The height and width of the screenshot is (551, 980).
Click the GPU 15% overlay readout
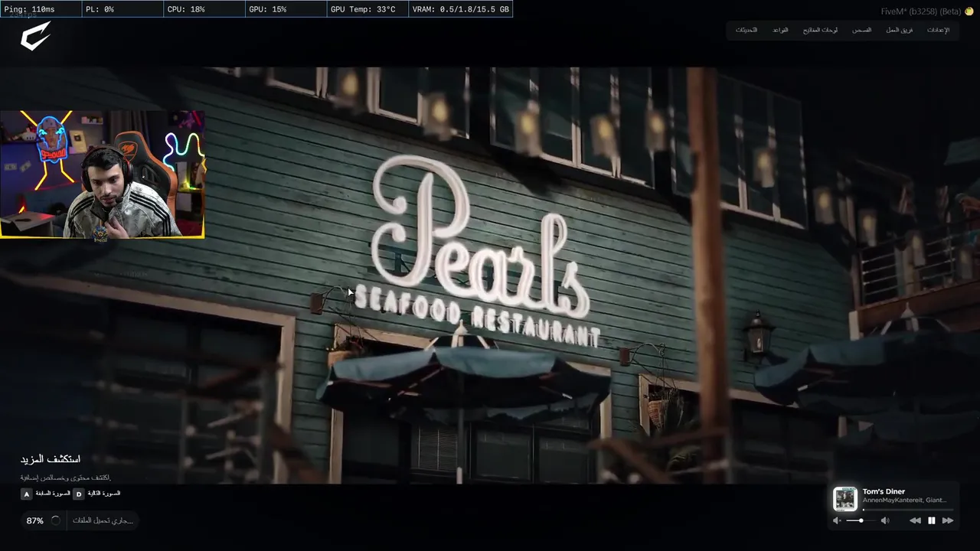click(286, 9)
